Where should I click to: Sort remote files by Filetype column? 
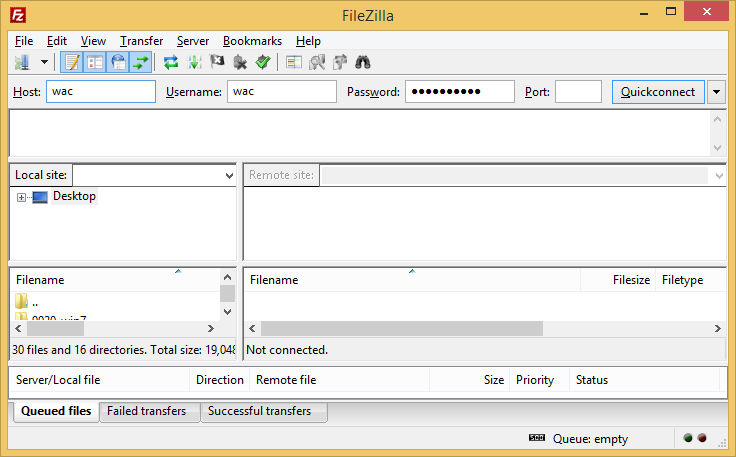tap(690, 280)
